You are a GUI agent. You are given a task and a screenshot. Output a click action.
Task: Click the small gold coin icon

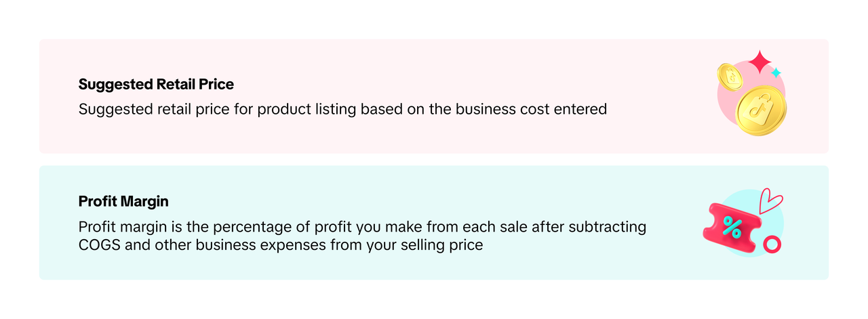(x=732, y=77)
